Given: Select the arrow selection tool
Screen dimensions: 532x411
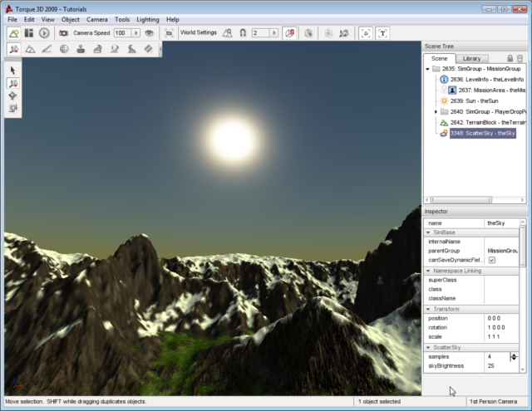Looking at the screenshot, I should (x=13, y=71).
